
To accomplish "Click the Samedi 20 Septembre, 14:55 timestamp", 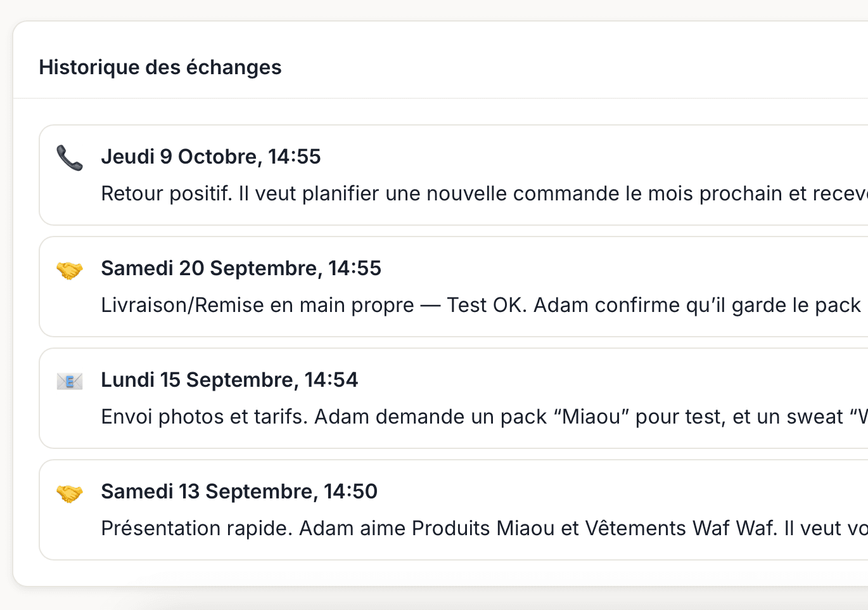I will point(241,268).
